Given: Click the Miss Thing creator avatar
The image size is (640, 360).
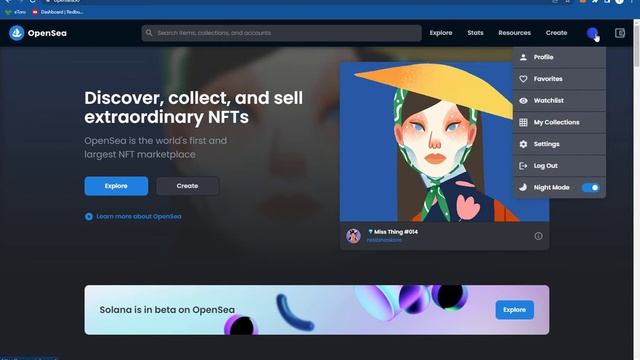Looking at the screenshot, I should coord(353,236).
